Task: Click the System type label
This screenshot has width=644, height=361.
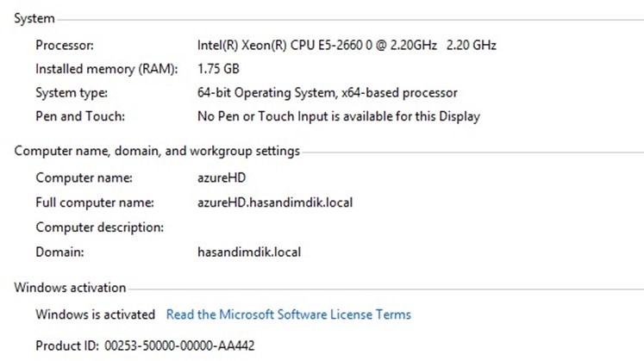Action: click(x=72, y=92)
